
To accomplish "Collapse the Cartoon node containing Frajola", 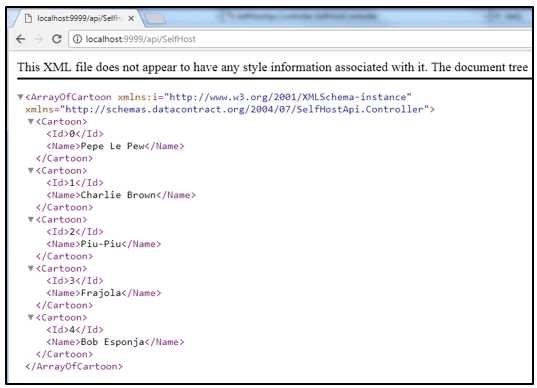I will pyautogui.click(x=31, y=268).
